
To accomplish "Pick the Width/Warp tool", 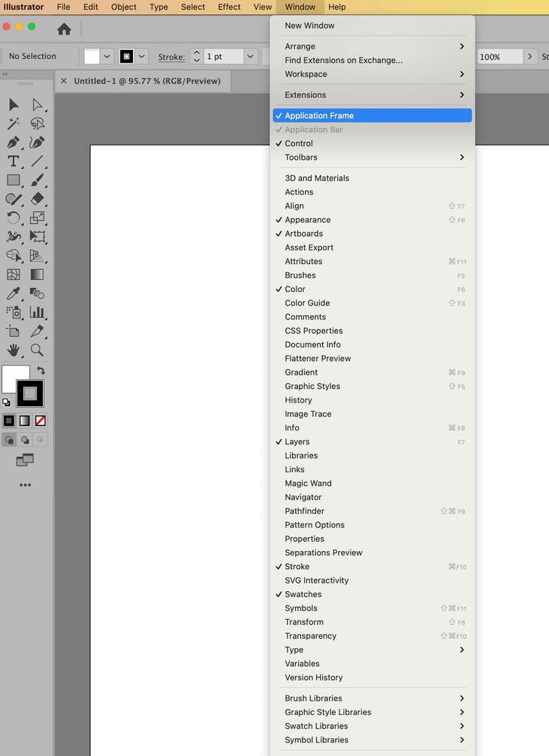I will tap(14, 236).
